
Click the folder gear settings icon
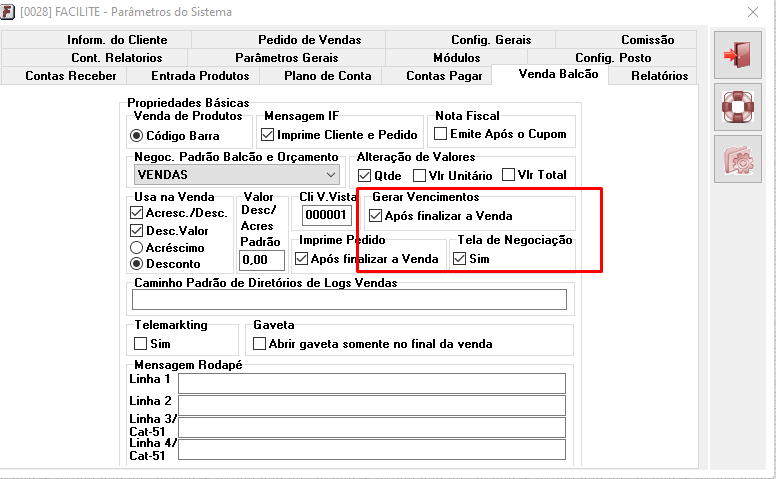coord(737,159)
